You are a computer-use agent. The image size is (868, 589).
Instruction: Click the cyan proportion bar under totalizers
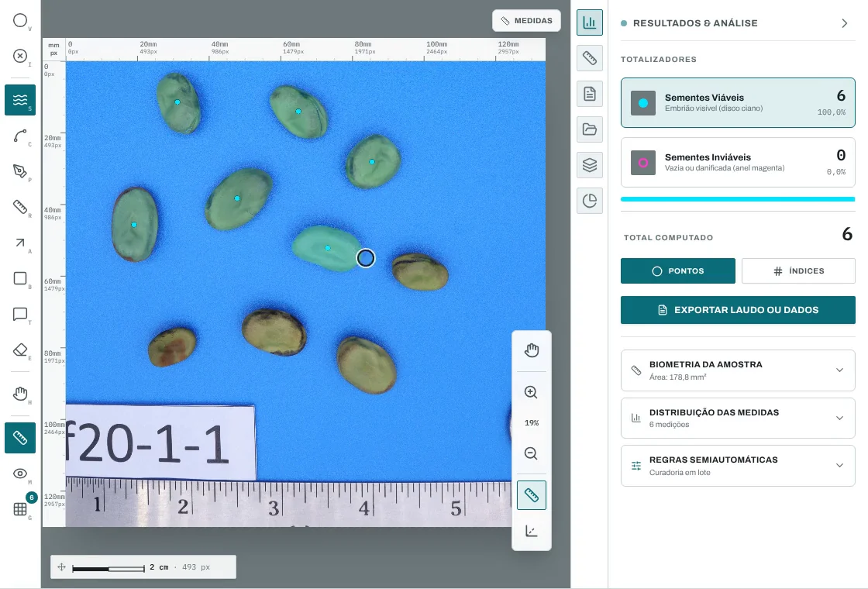point(738,199)
